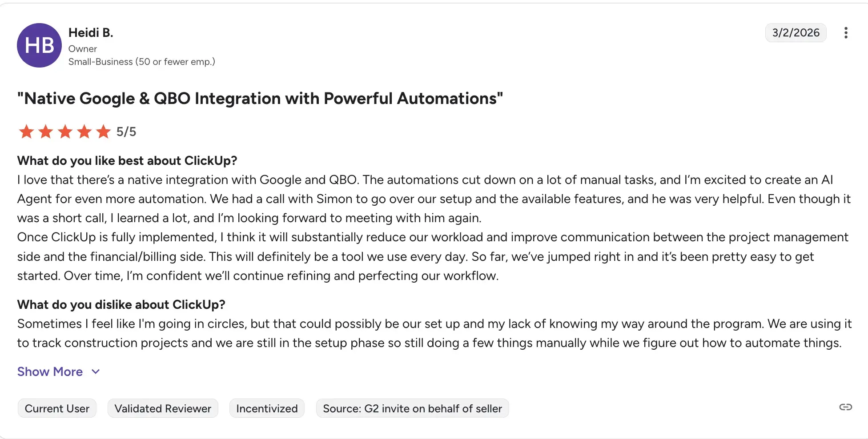Image resolution: width=868 pixels, height=439 pixels.
Task: Click the HB profile avatar
Action: (39, 45)
